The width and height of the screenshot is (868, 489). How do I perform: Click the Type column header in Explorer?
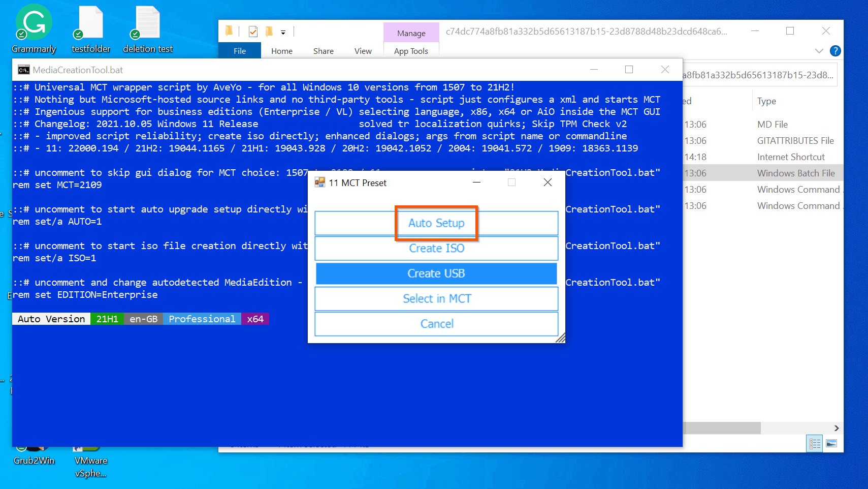(766, 101)
